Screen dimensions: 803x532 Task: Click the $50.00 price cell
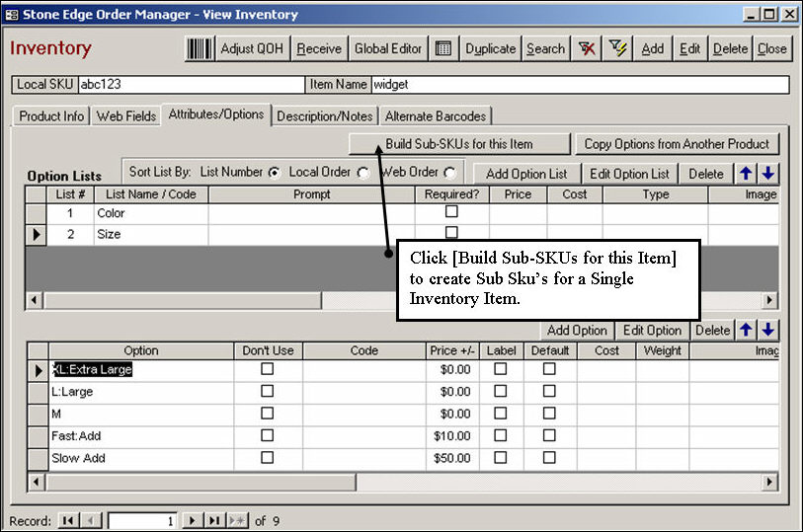(x=452, y=458)
